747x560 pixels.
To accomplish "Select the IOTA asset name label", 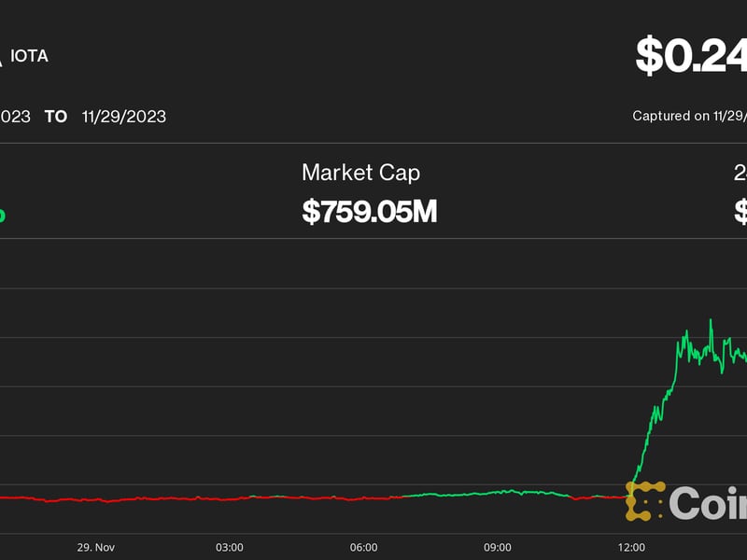I will pyautogui.click(x=31, y=56).
